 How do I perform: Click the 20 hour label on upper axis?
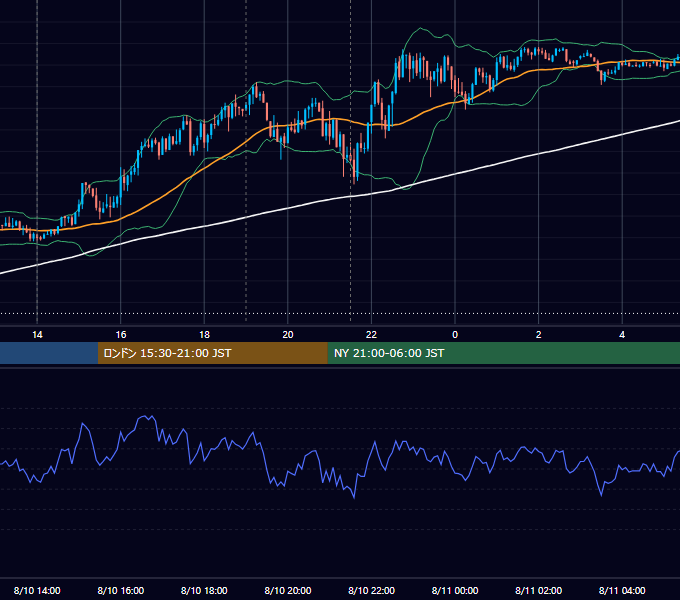[288, 335]
